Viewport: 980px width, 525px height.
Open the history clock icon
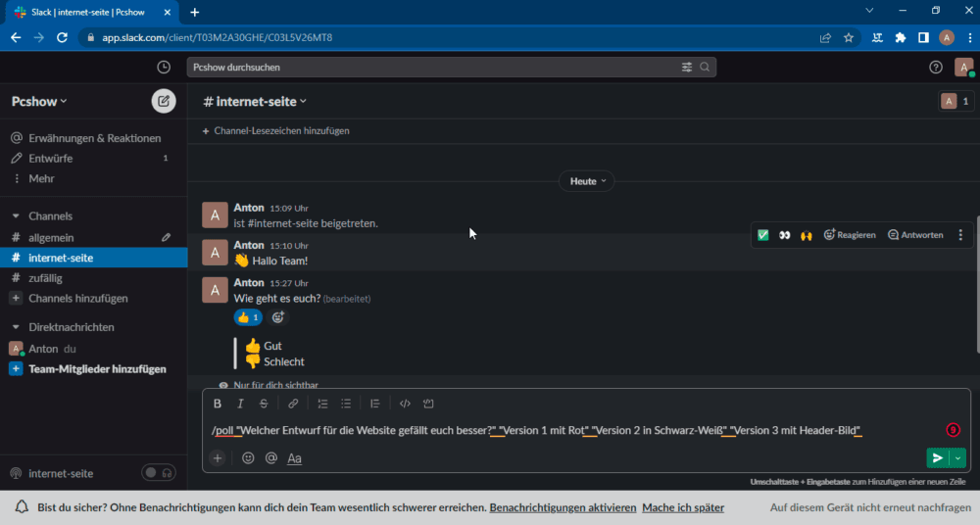coord(163,67)
